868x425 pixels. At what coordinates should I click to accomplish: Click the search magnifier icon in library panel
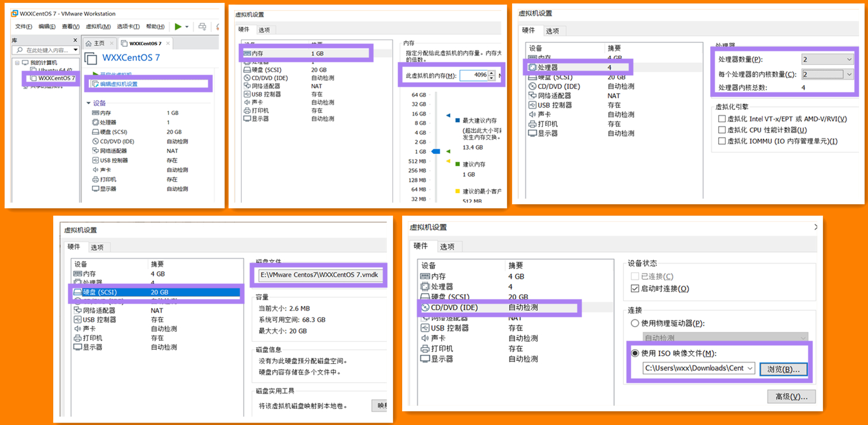[21, 50]
